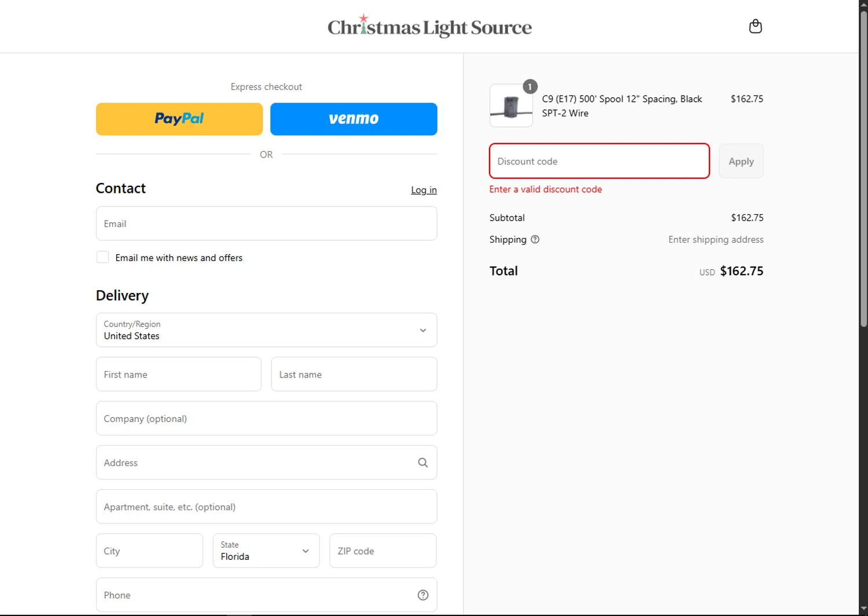The height and width of the screenshot is (616, 868).
Task: Focus the Company (optional) field
Action: click(x=266, y=418)
